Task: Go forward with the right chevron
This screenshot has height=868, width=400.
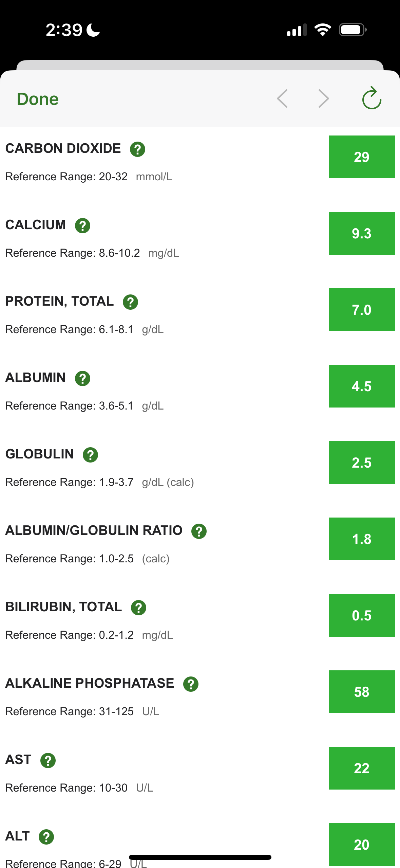Action: click(x=324, y=98)
